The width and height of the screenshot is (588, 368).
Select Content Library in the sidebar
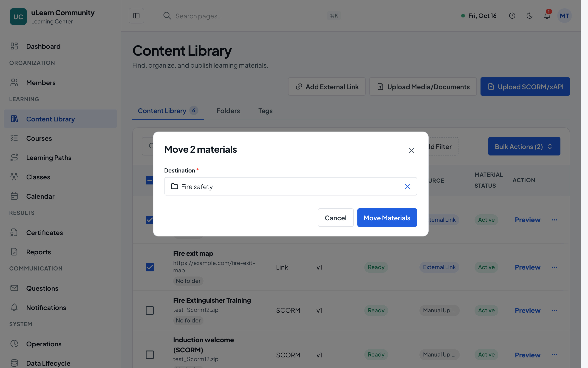pos(60,119)
